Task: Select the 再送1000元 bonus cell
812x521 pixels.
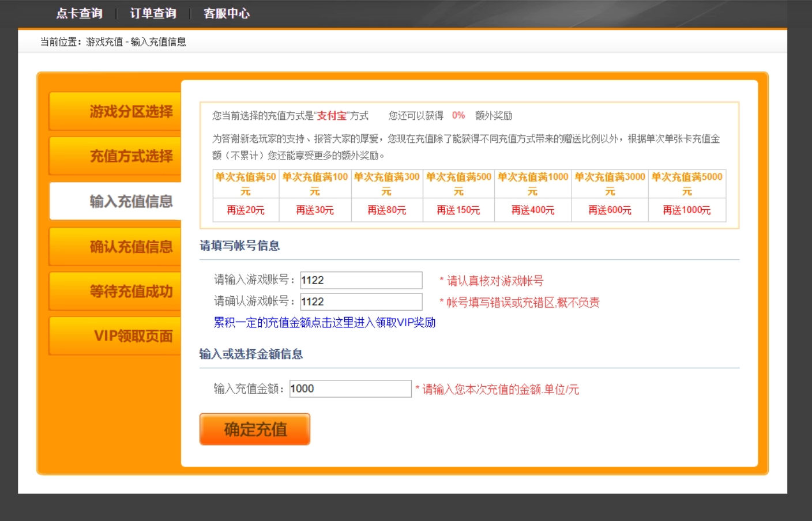Action: point(686,210)
